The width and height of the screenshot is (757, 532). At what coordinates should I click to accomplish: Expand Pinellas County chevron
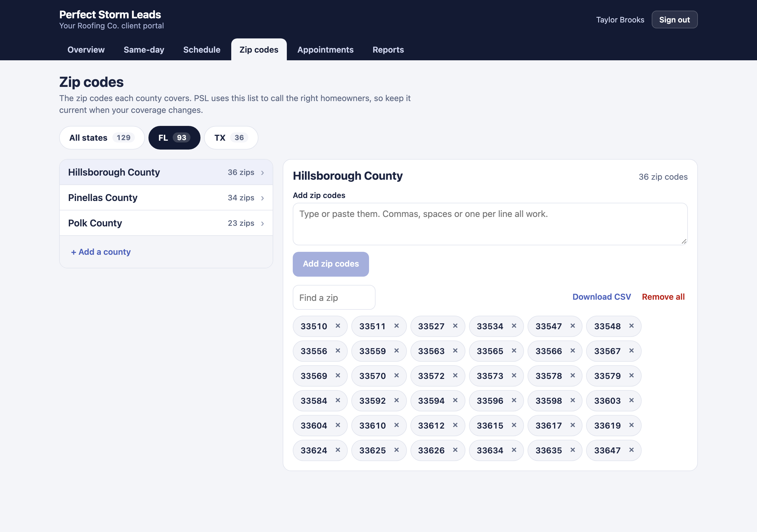pyautogui.click(x=263, y=198)
